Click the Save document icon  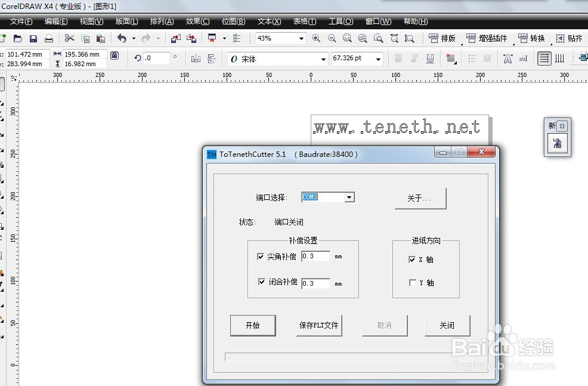pyautogui.click(x=33, y=38)
